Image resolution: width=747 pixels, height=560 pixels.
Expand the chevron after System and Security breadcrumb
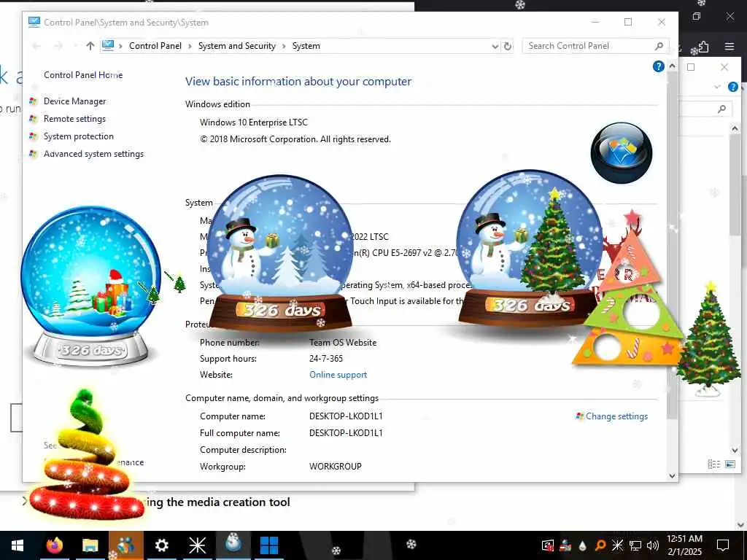tap(284, 46)
